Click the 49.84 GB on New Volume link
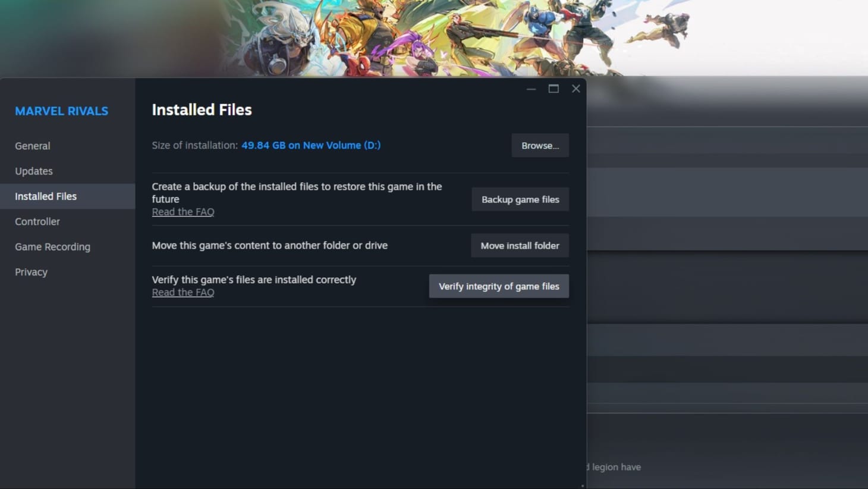 (311, 145)
